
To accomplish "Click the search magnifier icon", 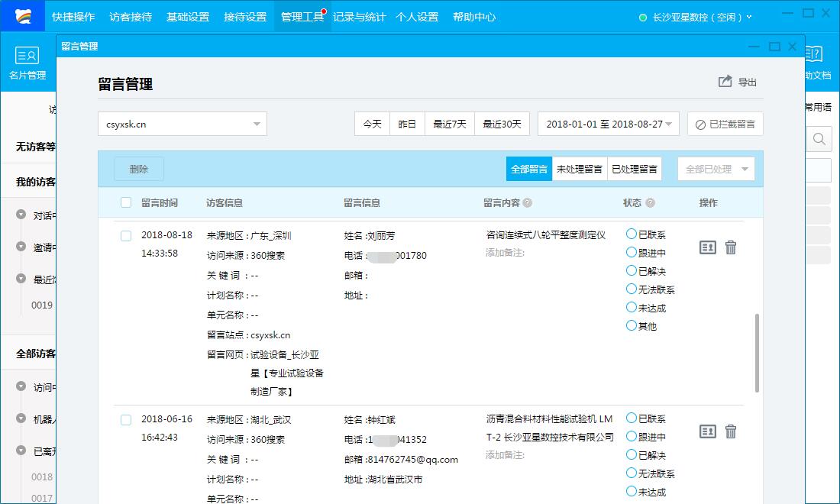I will pyautogui.click(x=819, y=139).
